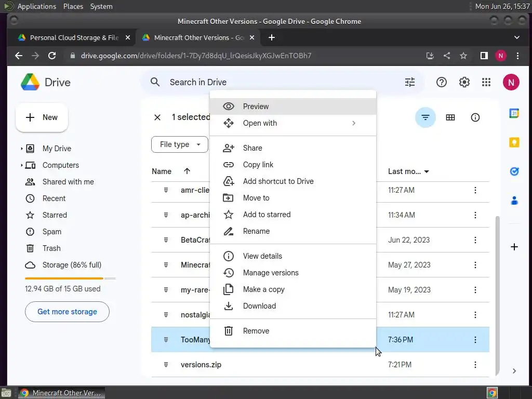Click file list vertical scrollbar
Screen dimensions: 532x399
(497, 295)
